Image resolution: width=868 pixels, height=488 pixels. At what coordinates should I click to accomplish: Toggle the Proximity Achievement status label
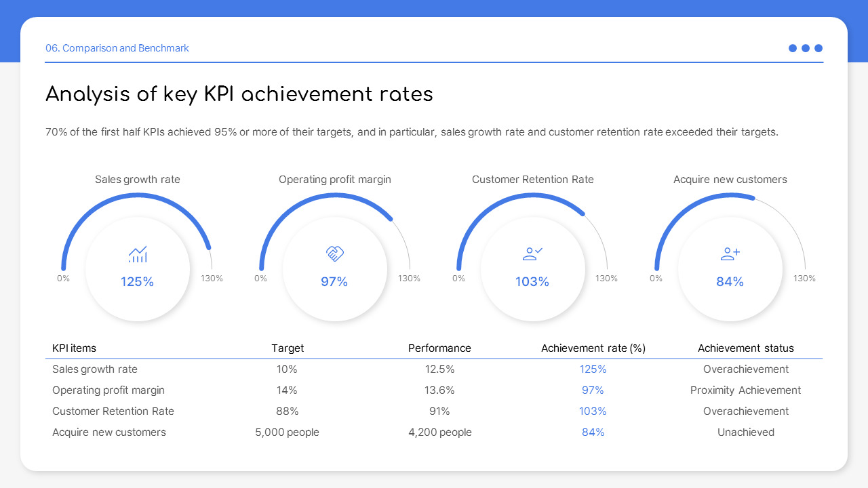pos(746,390)
